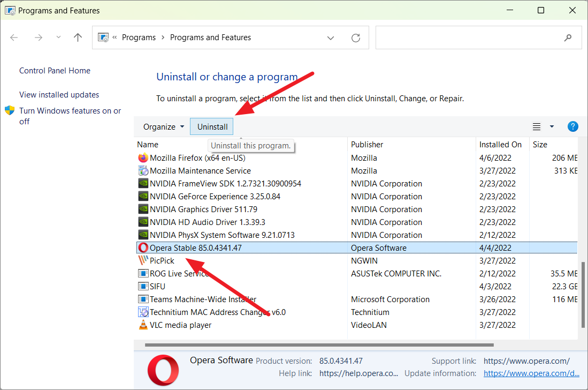Go up one level with the up arrow
Screen dimensions: 588x390
[78, 37]
